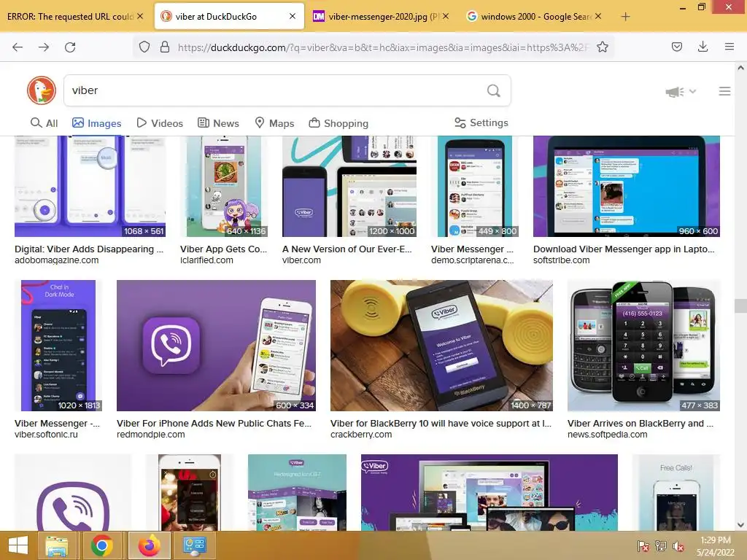Open Control Panel taskbar icon
The image size is (747, 560).
pyautogui.click(x=194, y=545)
